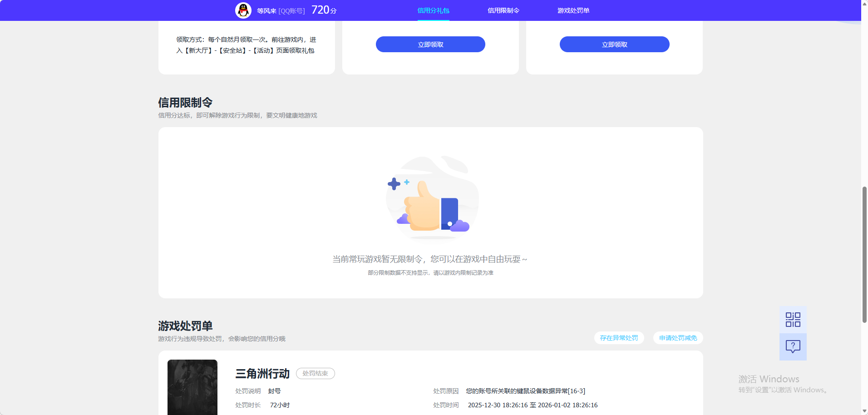Open the QR code panel on the right

(x=793, y=320)
